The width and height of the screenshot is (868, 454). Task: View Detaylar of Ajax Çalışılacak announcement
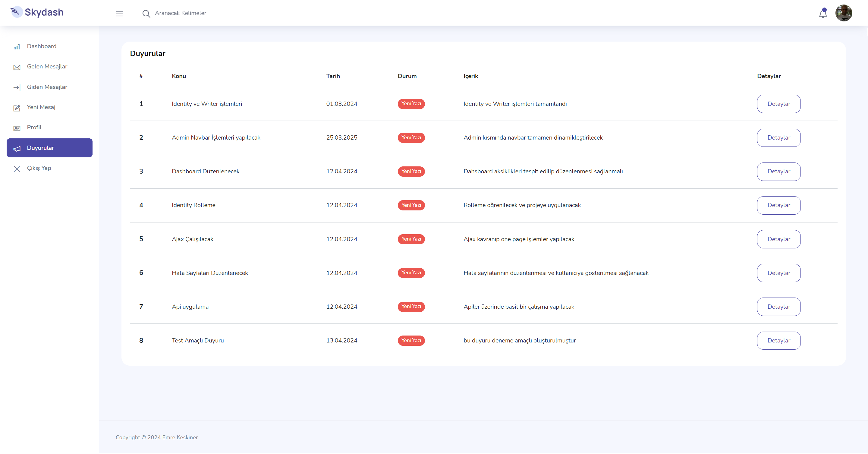(778, 239)
